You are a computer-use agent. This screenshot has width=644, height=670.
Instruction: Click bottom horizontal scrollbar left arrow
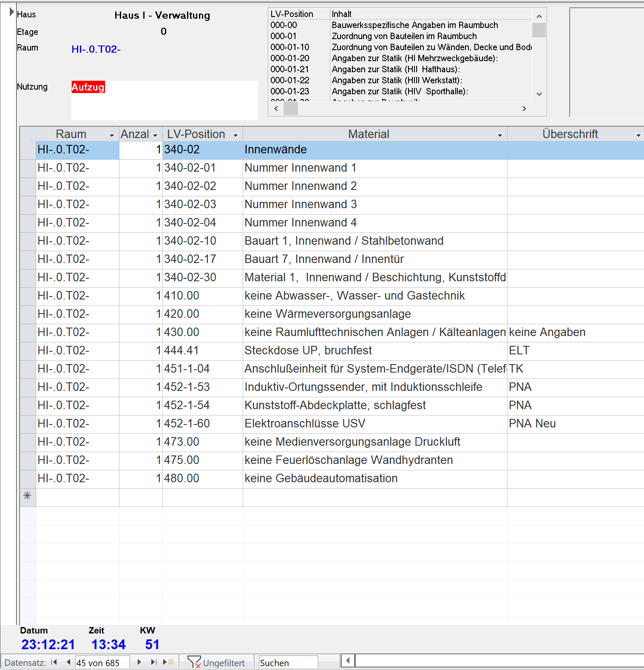point(348,660)
